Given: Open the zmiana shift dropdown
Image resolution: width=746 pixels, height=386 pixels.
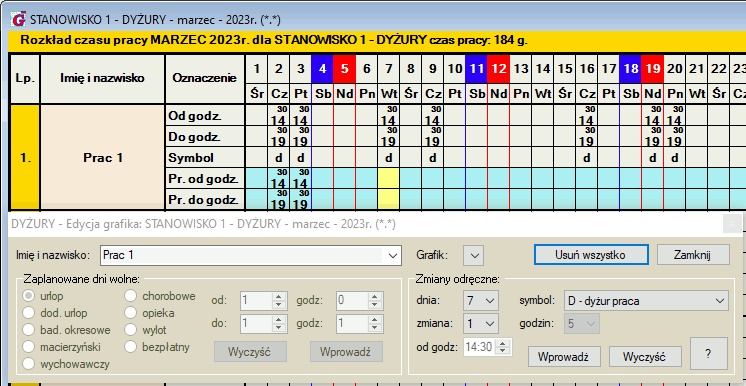Looking at the screenshot, I should point(480,324).
